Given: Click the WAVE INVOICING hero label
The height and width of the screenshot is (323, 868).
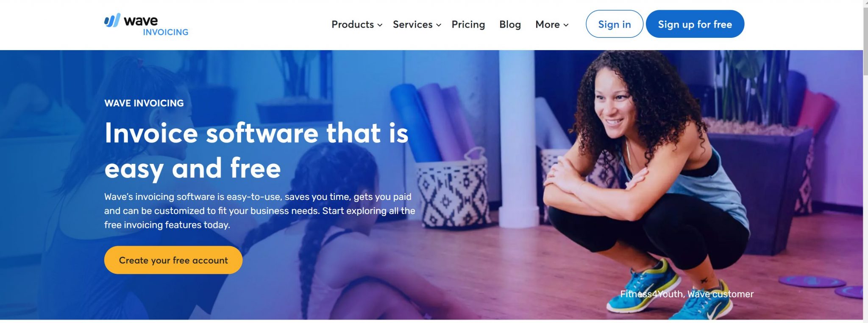Looking at the screenshot, I should pos(144,103).
